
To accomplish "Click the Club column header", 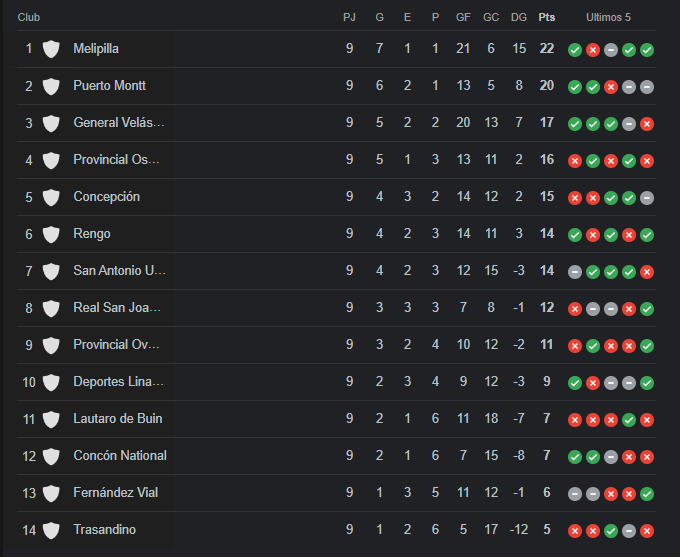I will (29, 17).
